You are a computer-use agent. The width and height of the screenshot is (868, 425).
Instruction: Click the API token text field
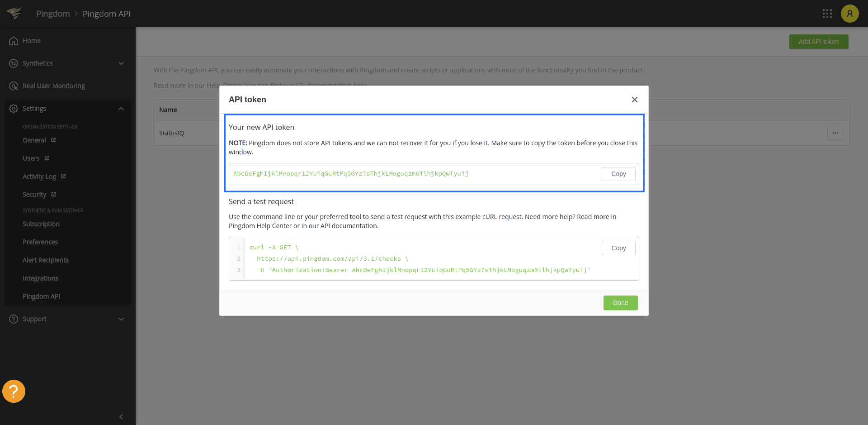point(407,174)
